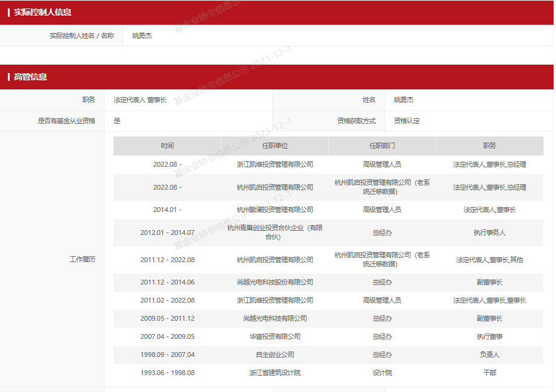Click the 执行事务人 position cell
The height and width of the screenshot is (392, 556).
coord(490,233)
